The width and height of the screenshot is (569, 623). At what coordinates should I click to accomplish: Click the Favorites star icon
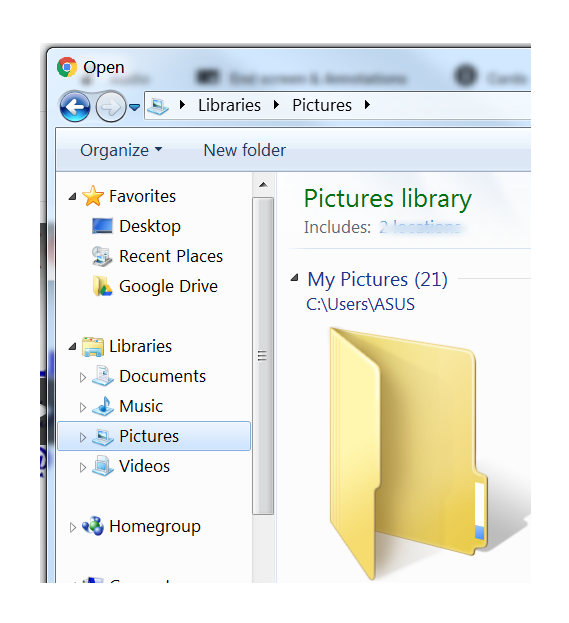coord(93,196)
